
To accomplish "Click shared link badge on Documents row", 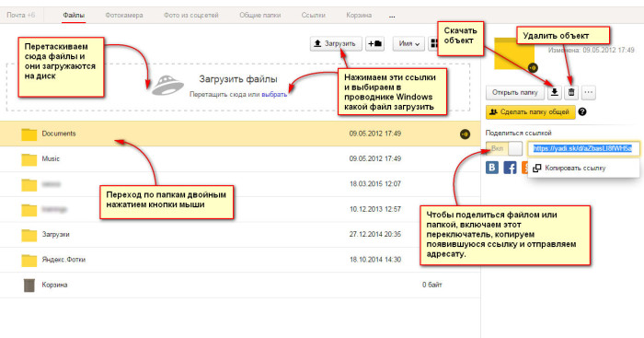I will 465,134.
